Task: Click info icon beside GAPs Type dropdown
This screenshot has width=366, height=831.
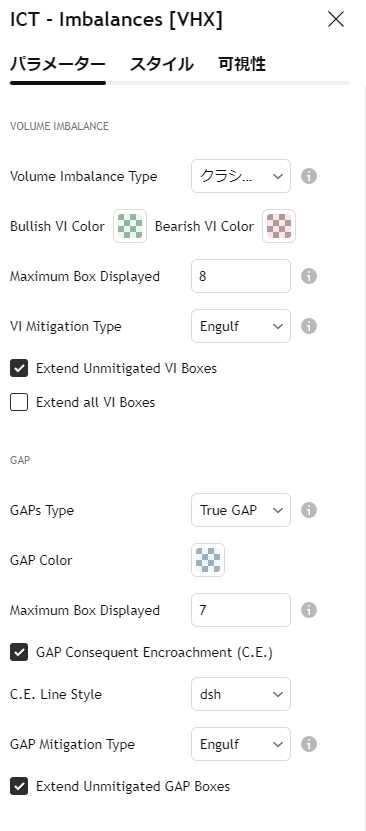Action: click(x=309, y=510)
